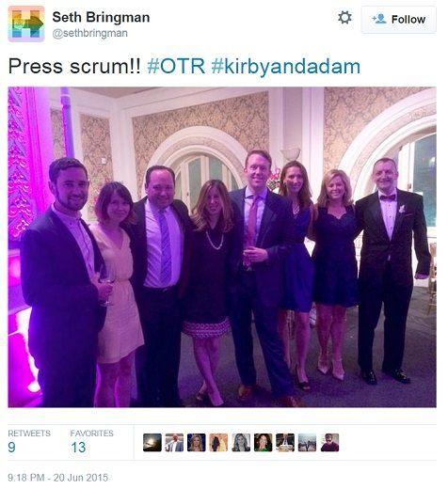Click the eighth favoriter avatar thumbnail
Screen dimensions: 448x489
coord(308,443)
